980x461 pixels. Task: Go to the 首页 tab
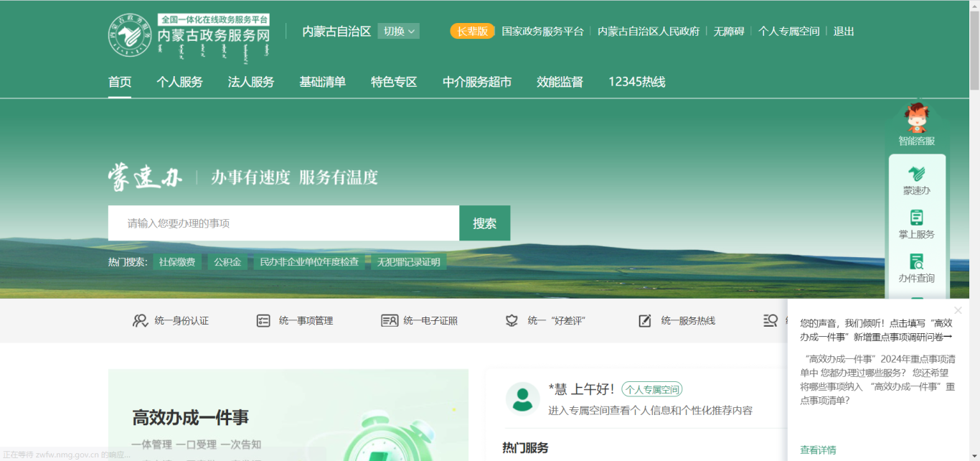120,82
